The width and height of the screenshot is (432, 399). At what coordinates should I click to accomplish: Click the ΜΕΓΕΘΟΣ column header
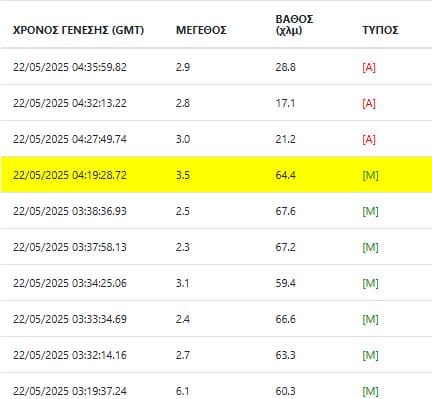[201, 30]
